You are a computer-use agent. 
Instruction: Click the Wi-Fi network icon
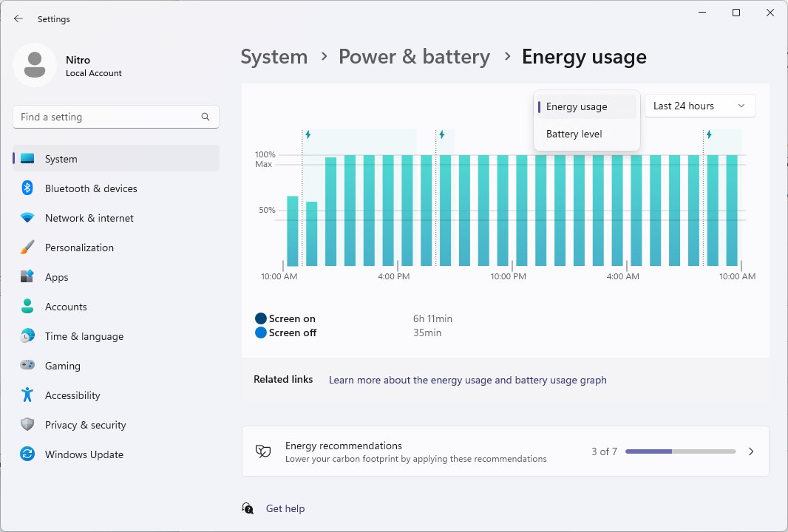[27, 217]
